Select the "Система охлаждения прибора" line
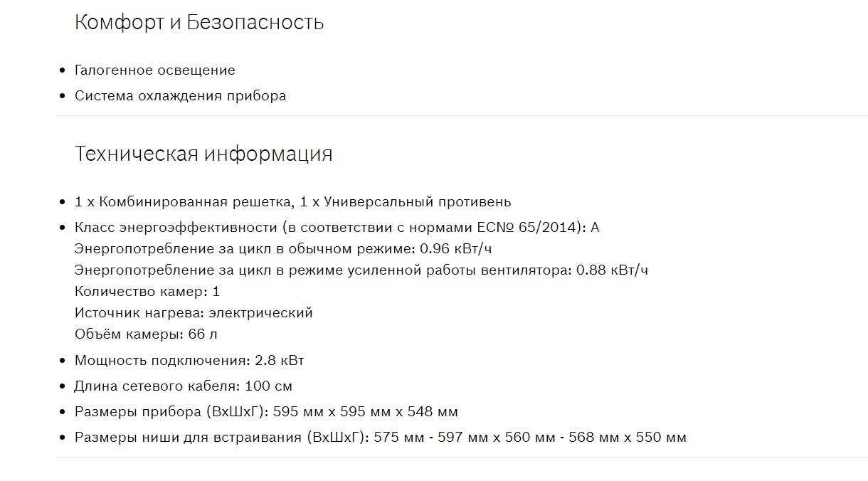This screenshot has width=868, height=481. tap(180, 96)
